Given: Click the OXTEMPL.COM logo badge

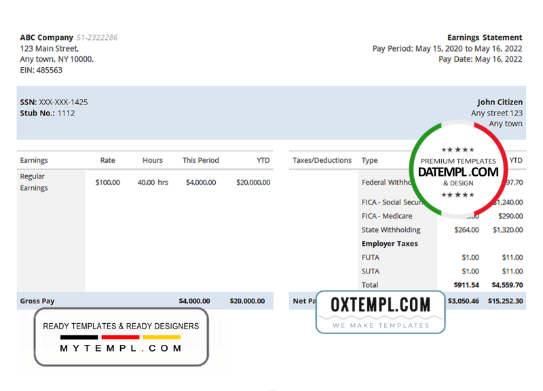Looking at the screenshot, I should (380, 312).
